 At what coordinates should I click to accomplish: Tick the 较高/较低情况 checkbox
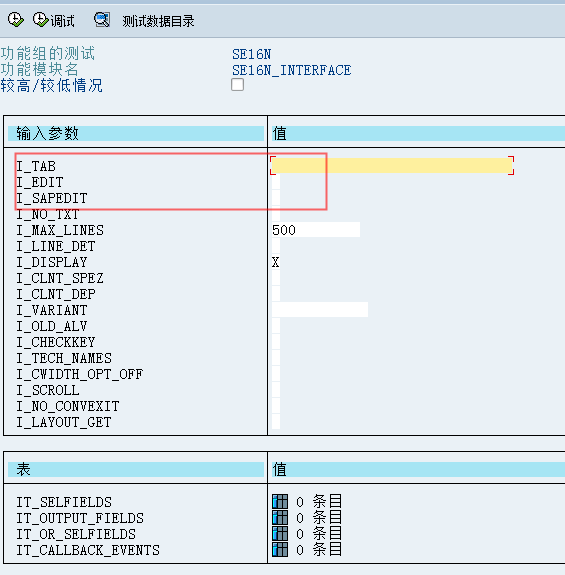click(x=237, y=85)
